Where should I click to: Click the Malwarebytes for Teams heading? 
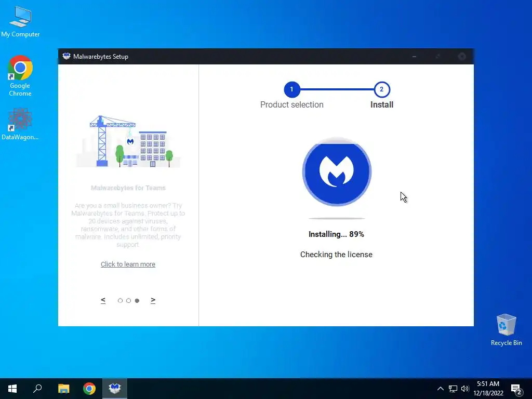(128, 188)
